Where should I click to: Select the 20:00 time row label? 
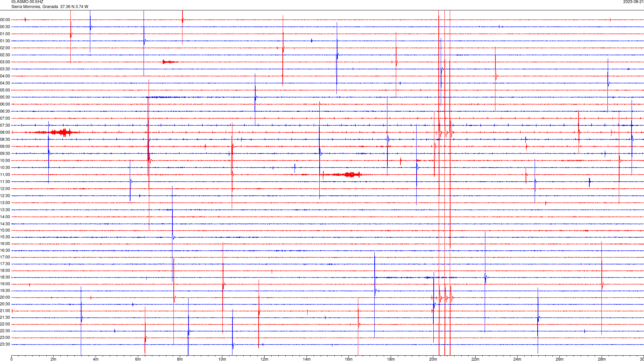click(x=5, y=297)
